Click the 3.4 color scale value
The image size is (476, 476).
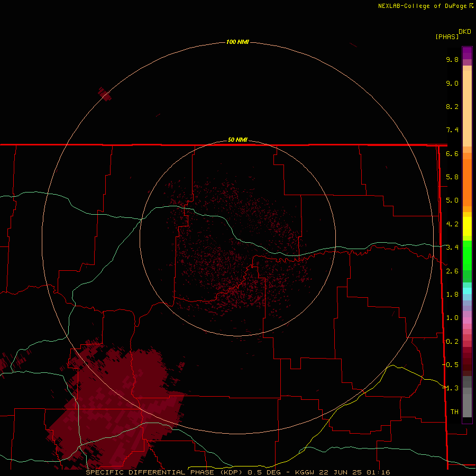[x=452, y=248]
